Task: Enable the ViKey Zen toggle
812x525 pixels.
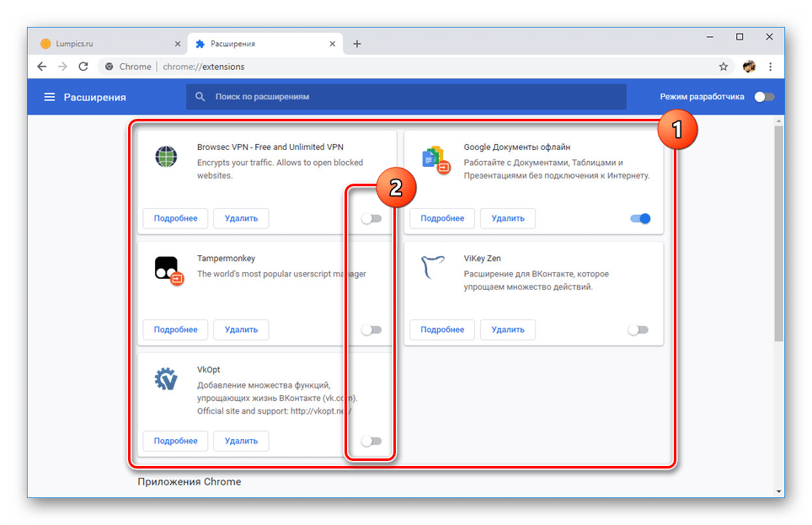Action: (638, 330)
